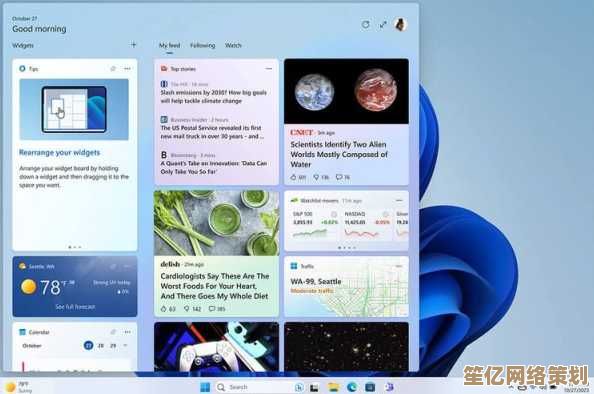Click the Top stories header icon
The image size is (594, 394).
(164, 69)
